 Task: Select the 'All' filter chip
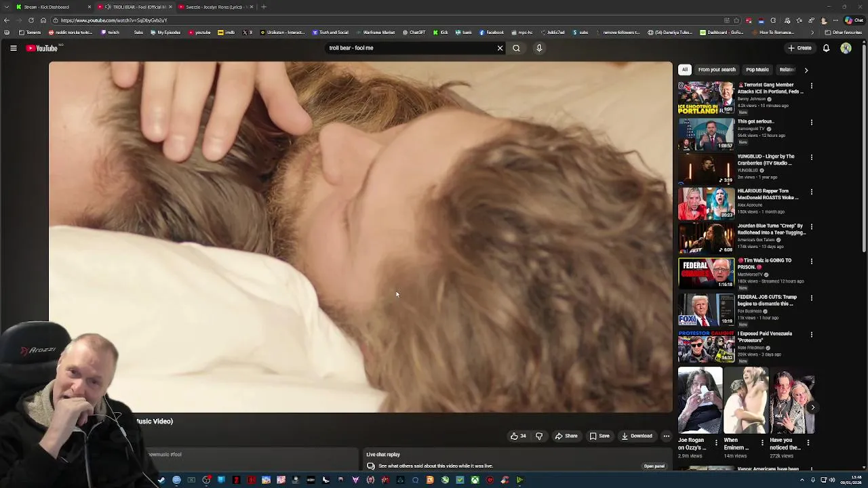pyautogui.click(x=685, y=70)
